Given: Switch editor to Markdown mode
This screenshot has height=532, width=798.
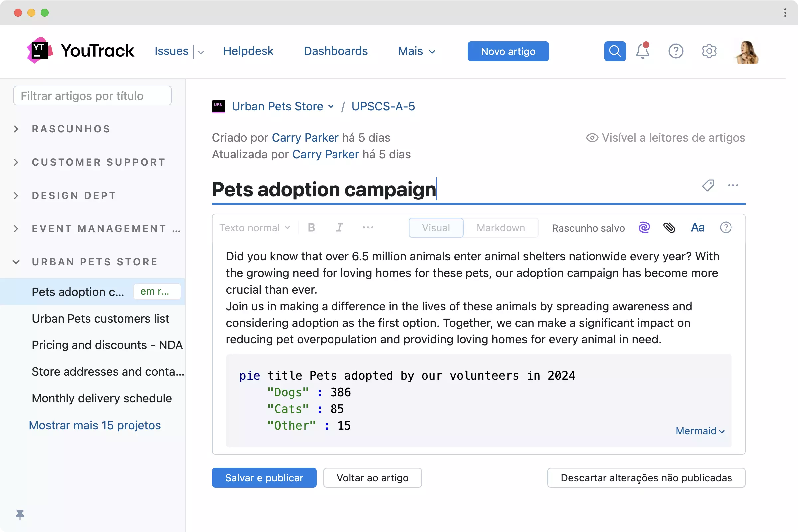Looking at the screenshot, I should click(500, 228).
